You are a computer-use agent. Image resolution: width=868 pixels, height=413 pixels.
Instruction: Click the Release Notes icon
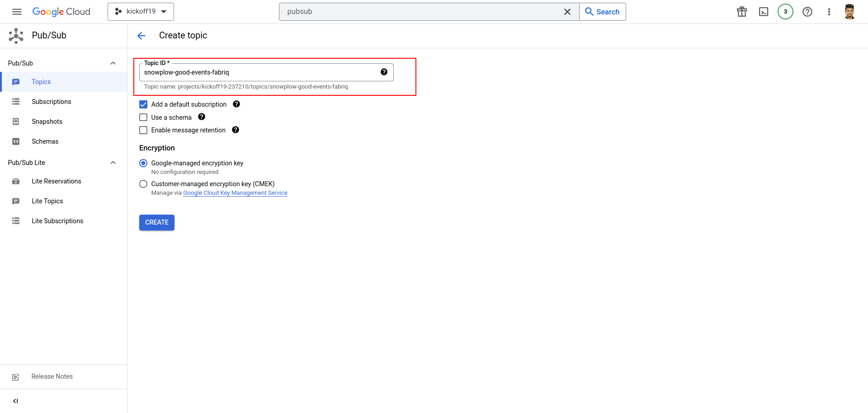point(16,377)
